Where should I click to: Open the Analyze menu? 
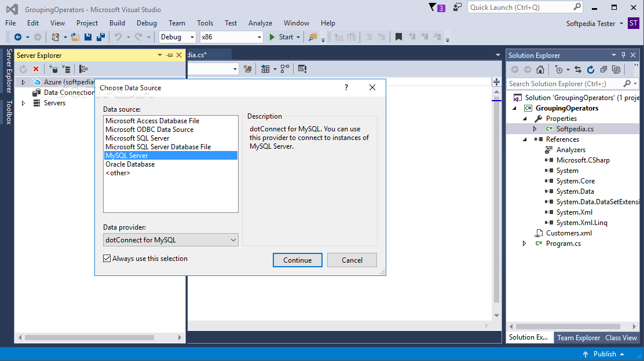[261, 23]
